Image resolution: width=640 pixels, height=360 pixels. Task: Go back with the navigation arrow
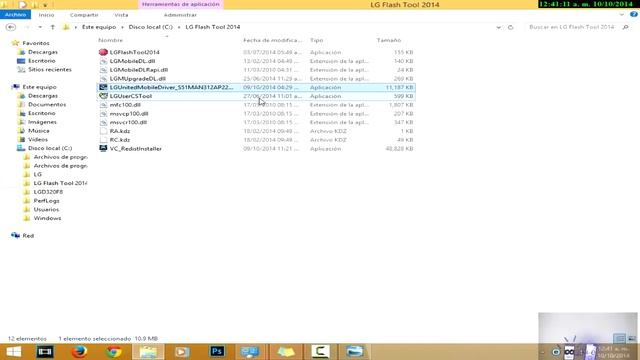pyautogui.click(x=11, y=27)
